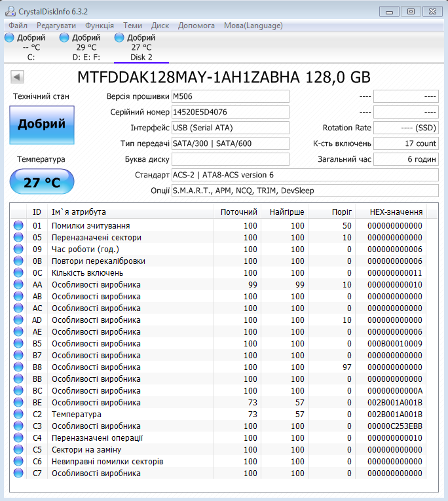Select the Помилки зчитування attribute name
The width and height of the screenshot is (448, 501).
click(91, 225)
